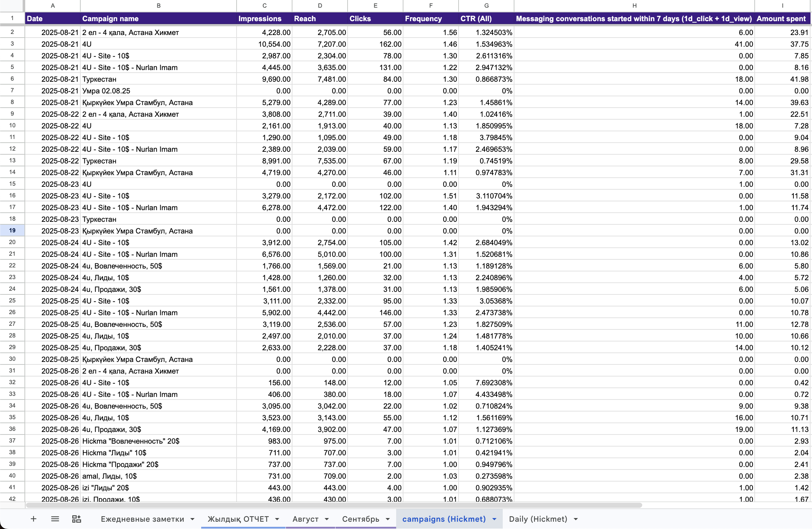Screen dimensions: 812x529
Task: Select row 7 header
Action: tap(12, 90)
